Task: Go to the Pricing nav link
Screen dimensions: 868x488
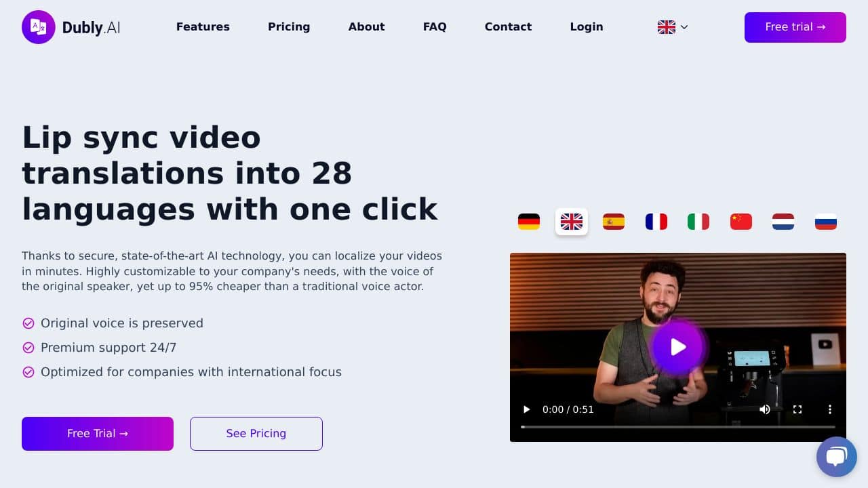Action: click(289, 27)
